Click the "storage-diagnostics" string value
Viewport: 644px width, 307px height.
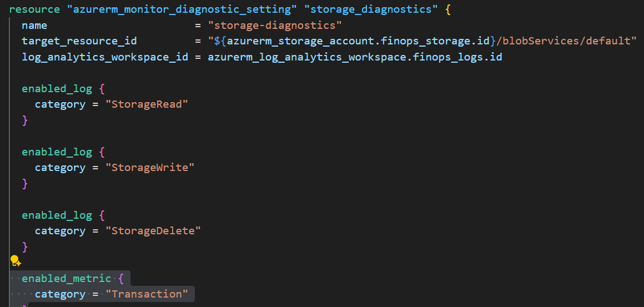pyautogui.click(x=275, y=26)
